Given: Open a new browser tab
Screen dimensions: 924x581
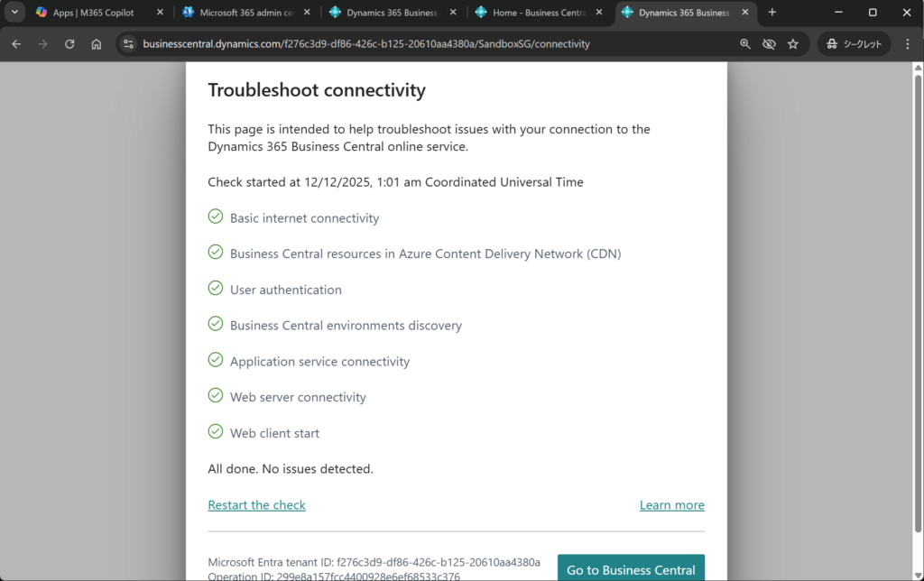Looking at the screenshot, I should tap(772, 13).
